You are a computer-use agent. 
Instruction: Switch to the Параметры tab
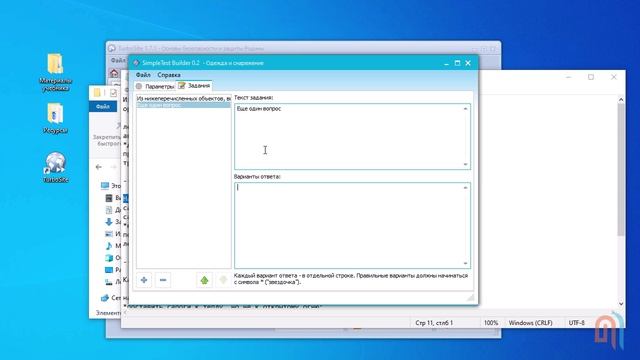point(155,87)
